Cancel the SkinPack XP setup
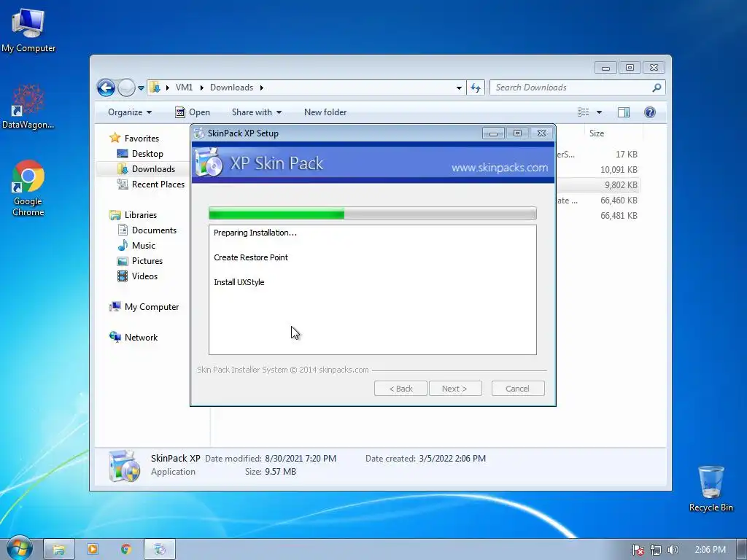Viewport: 747px width, 560px height. point(518,389)
